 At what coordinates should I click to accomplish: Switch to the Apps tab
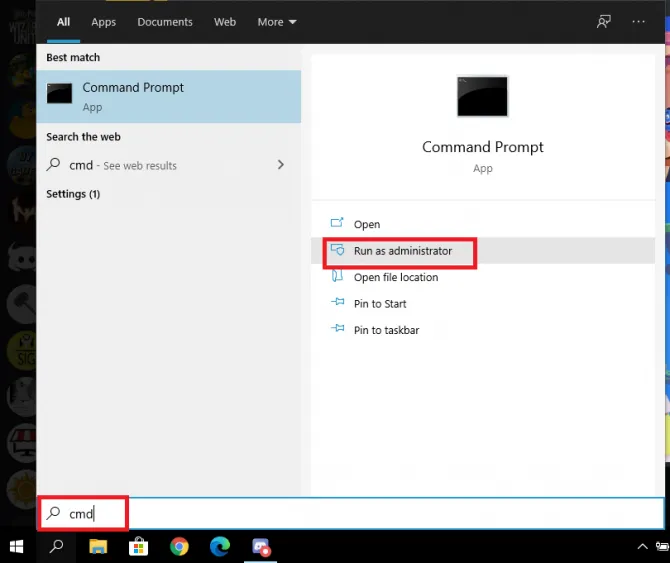pos(104,21)
